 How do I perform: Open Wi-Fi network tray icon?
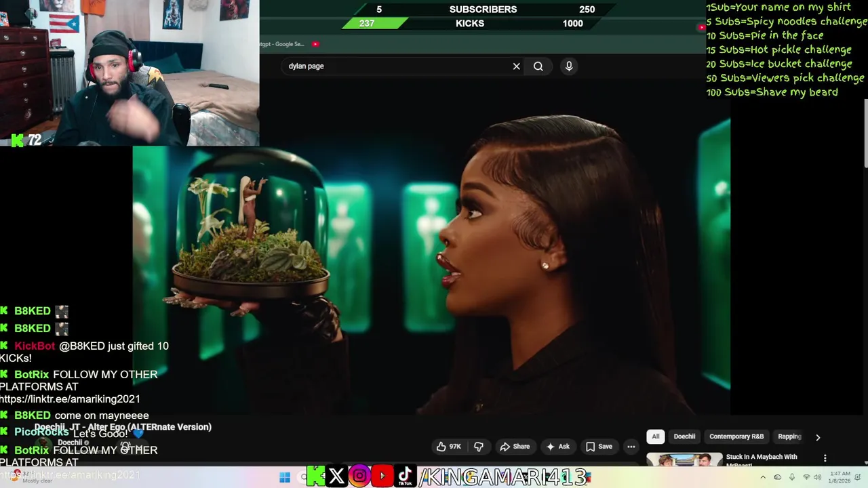click(806, 477)
